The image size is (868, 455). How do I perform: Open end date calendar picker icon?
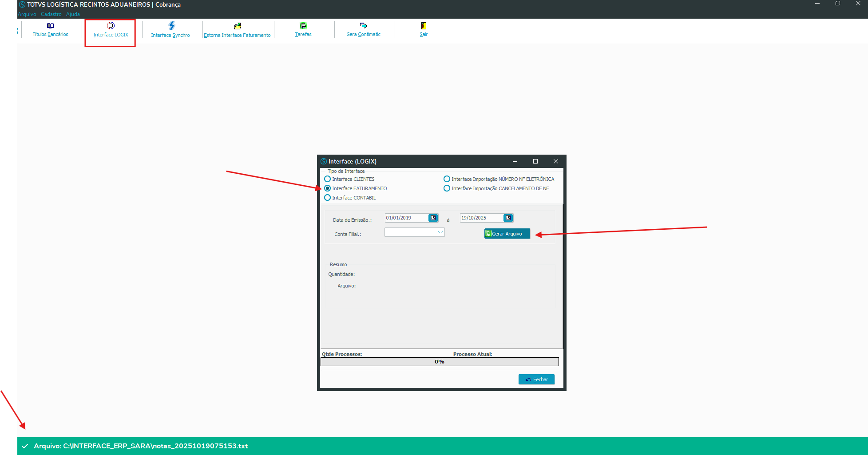click(508, 218)
